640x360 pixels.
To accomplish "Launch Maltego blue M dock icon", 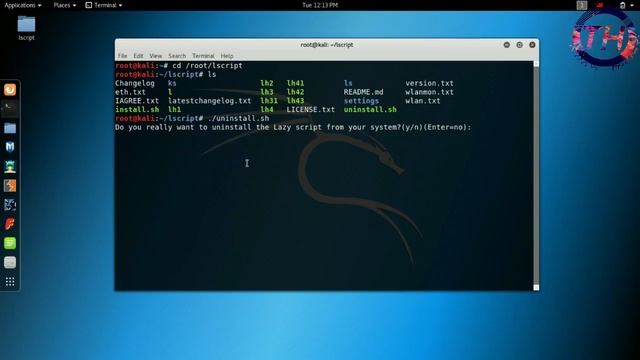I will click(x=10, y=147).
